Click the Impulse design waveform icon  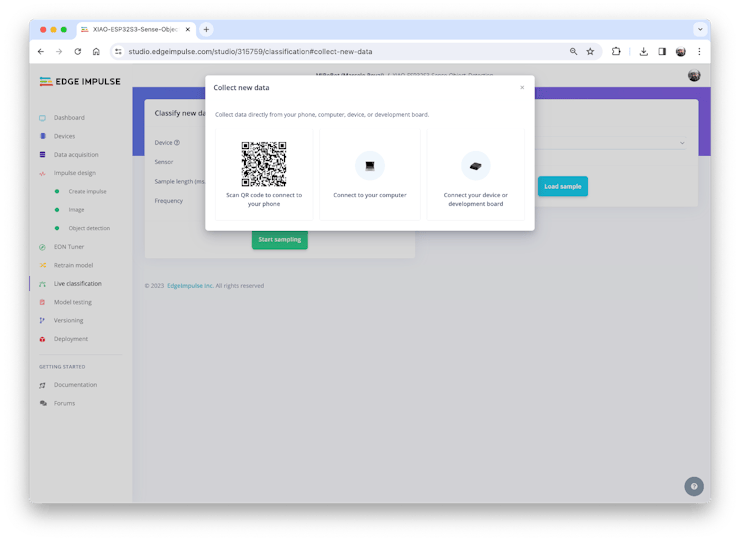(42, 173)
